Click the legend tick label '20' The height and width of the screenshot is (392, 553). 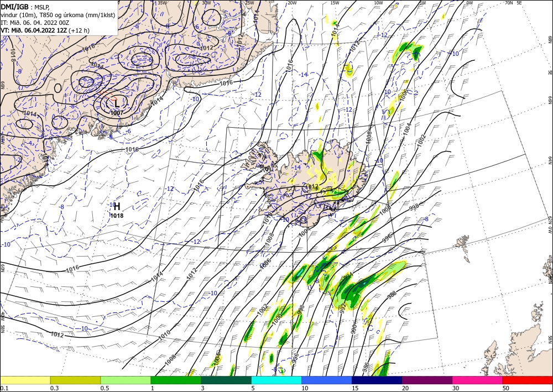tap(405, 389)
